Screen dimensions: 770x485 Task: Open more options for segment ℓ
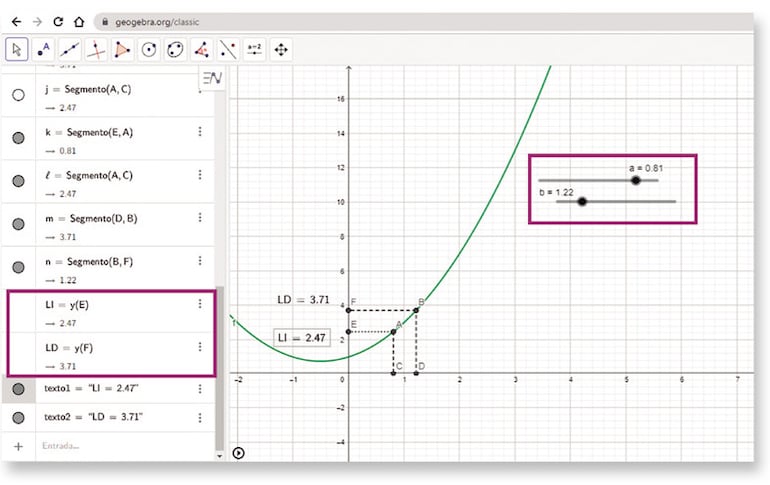(x=200, y=175)
